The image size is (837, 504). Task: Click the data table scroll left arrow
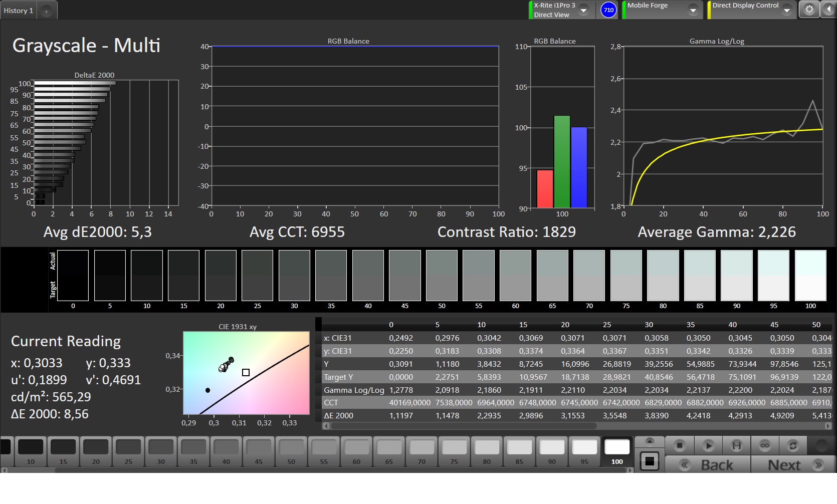(326, 426)
